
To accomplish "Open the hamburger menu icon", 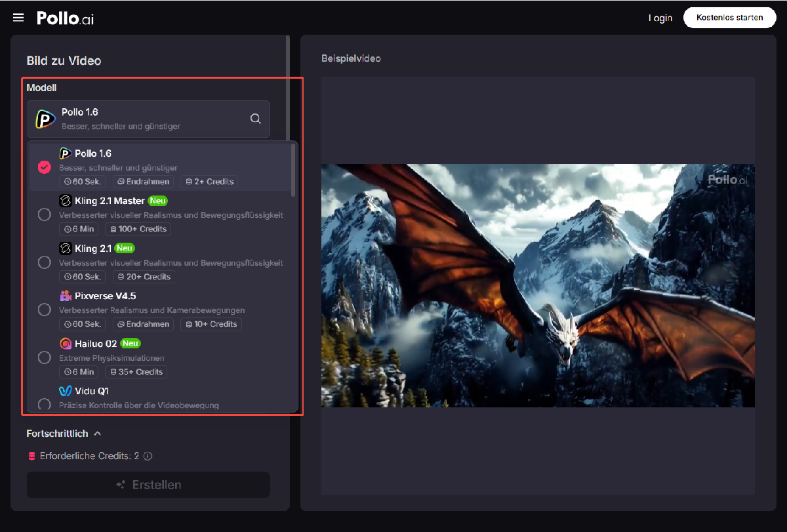I will [x=18, y=18].
